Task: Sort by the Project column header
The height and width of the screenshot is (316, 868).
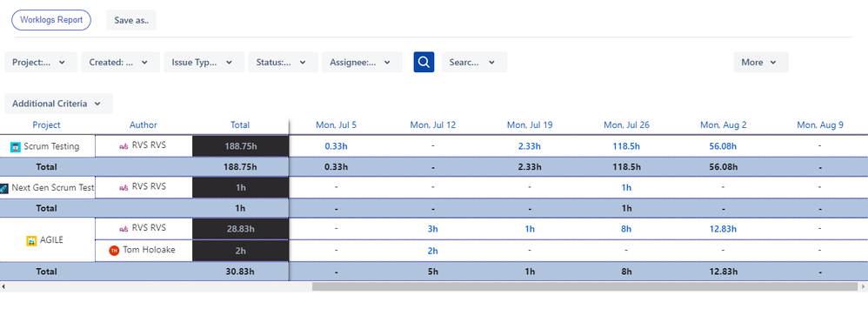Action: pos(46,124)
